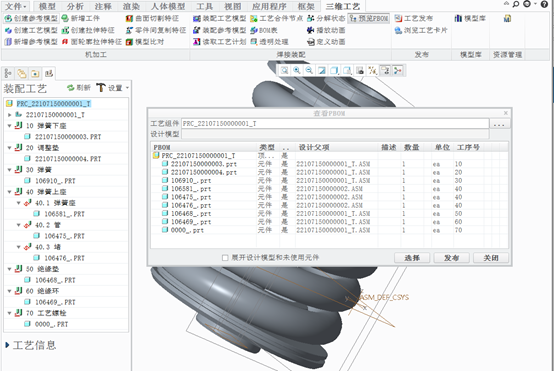The image size is (554, 371).
Task: Open the BOM表 tool
Action: point(264,30)
